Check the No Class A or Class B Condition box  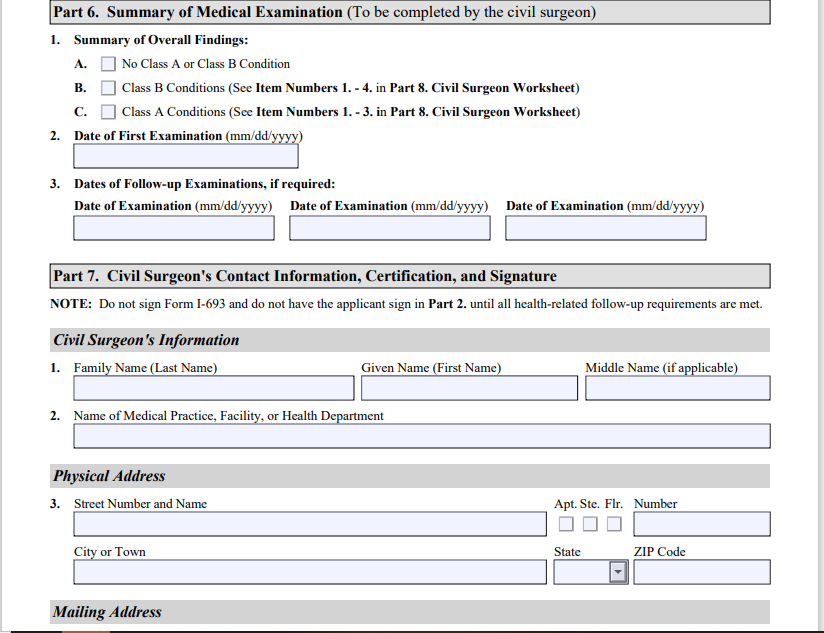[109, 64]
